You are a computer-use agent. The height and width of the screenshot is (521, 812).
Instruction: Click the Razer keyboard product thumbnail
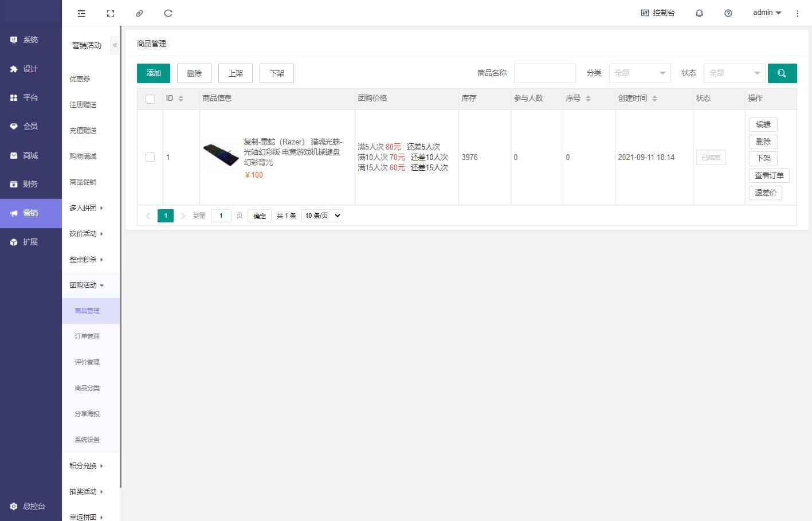(221, 155)
